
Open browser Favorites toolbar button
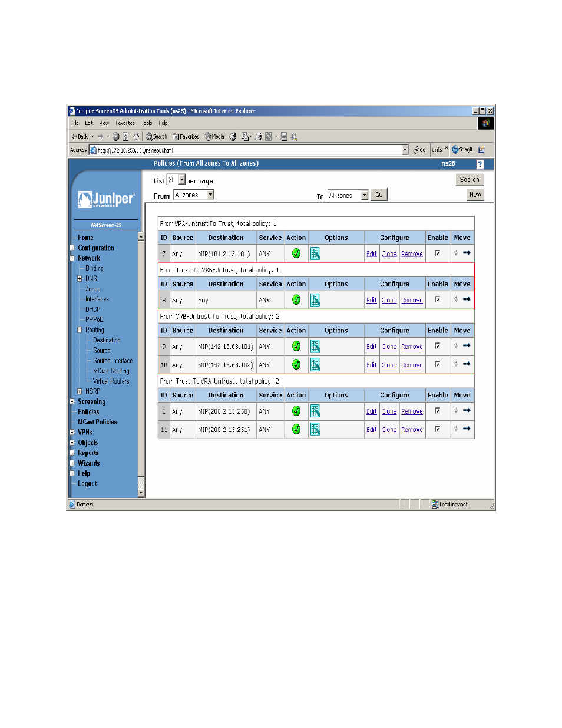click(x=186, y=137)
